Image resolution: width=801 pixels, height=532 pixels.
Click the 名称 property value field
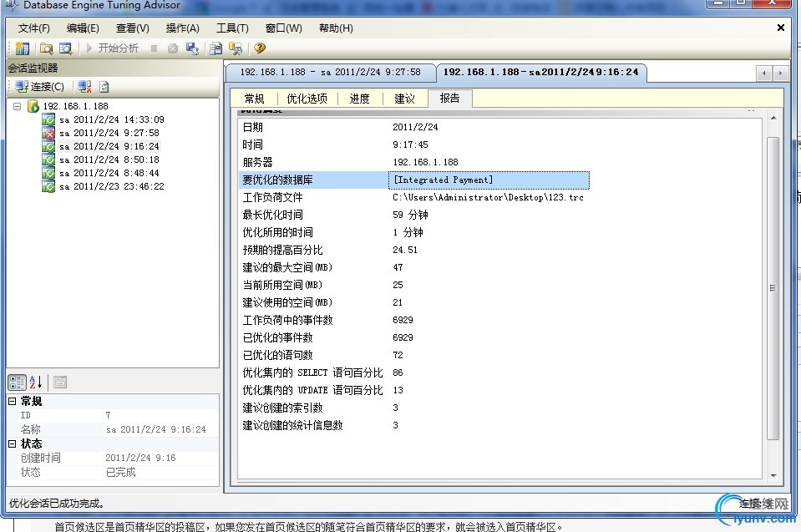160,430
